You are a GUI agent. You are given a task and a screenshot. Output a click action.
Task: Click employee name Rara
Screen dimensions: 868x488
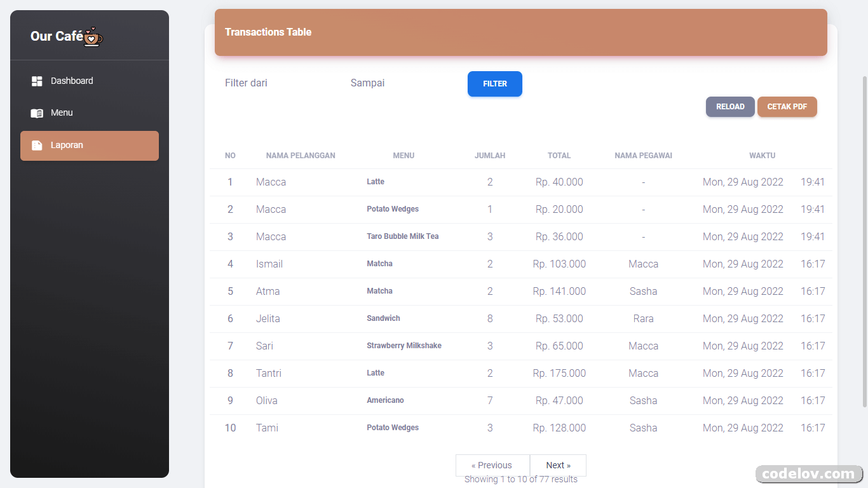coord(643,318)
